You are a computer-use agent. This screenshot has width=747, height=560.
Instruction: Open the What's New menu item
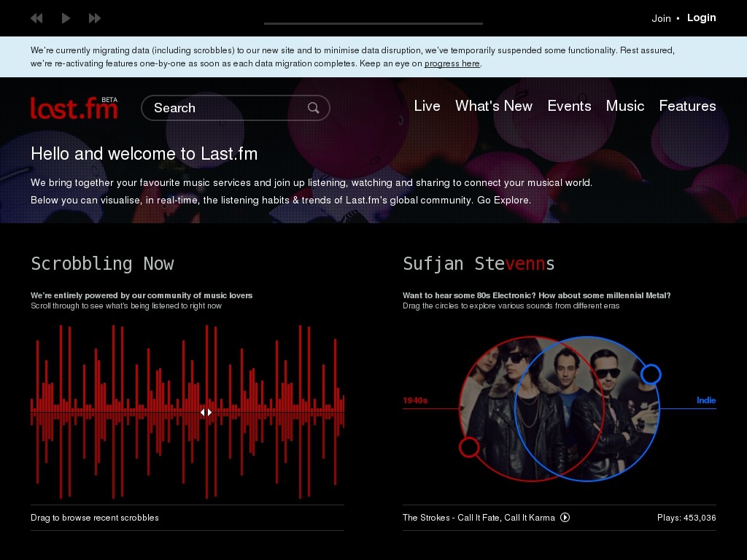(494, 106)
